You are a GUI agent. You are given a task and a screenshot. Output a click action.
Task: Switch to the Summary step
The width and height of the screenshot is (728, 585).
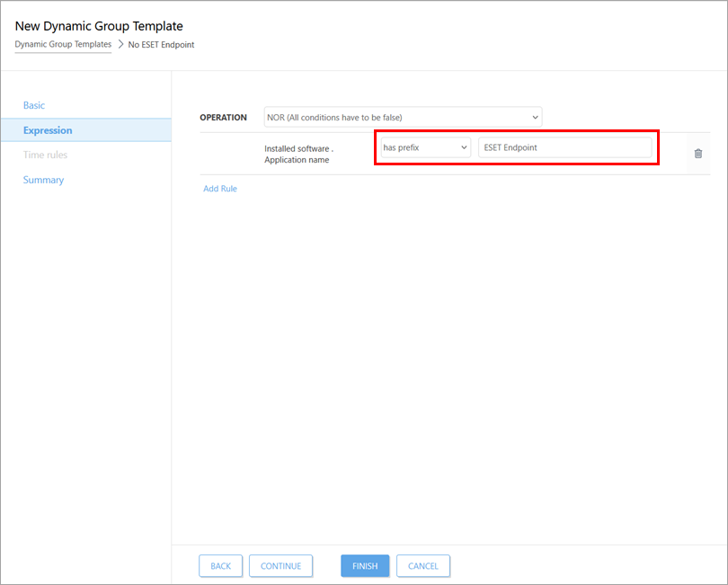pos(43,180)
